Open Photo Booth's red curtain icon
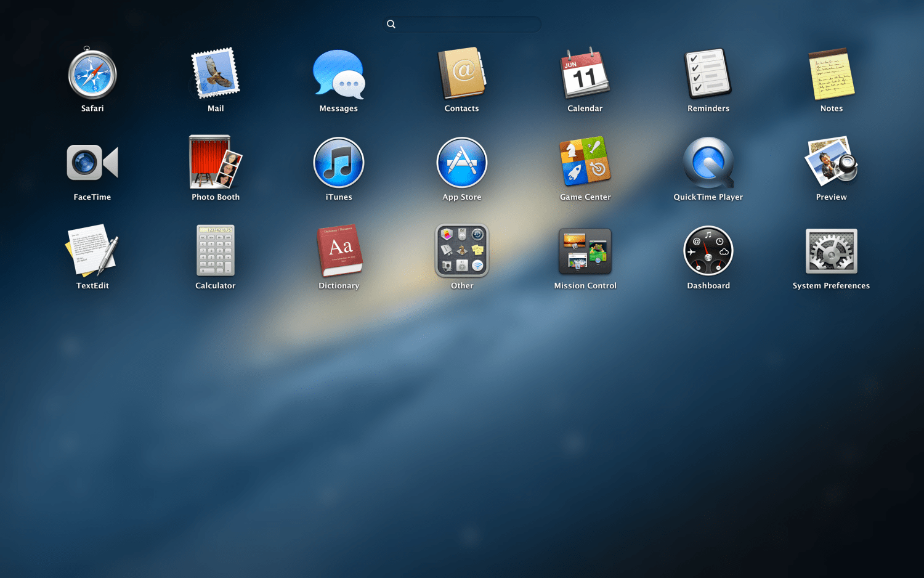 click(216, 161)
